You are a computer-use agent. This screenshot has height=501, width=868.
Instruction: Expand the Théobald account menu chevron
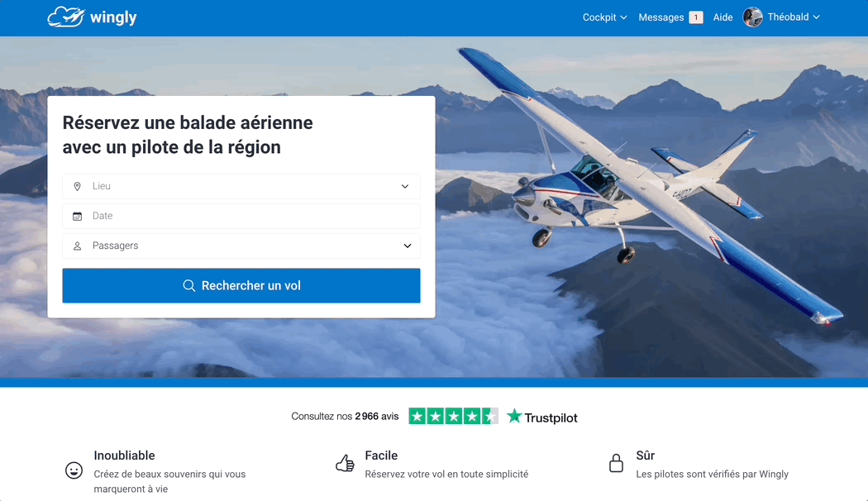[816, 17]
